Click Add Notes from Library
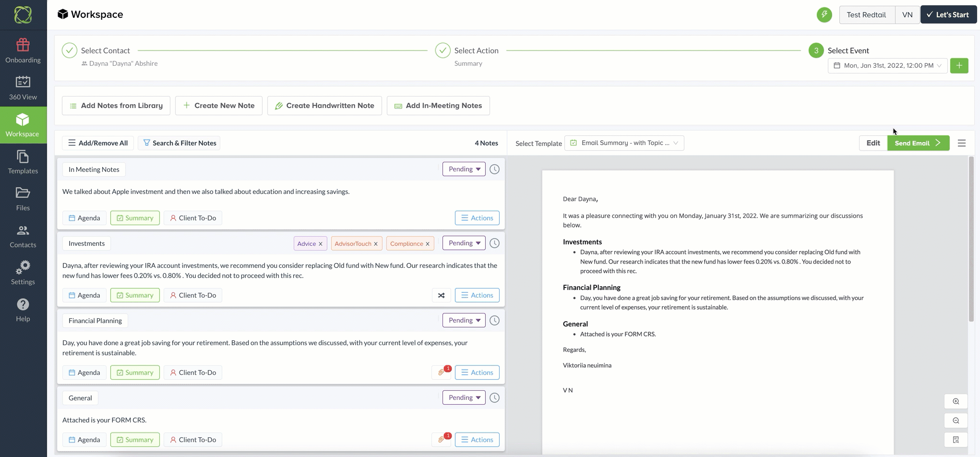The image size is (980, 457). pyautogui.click(x=116, y=106)
